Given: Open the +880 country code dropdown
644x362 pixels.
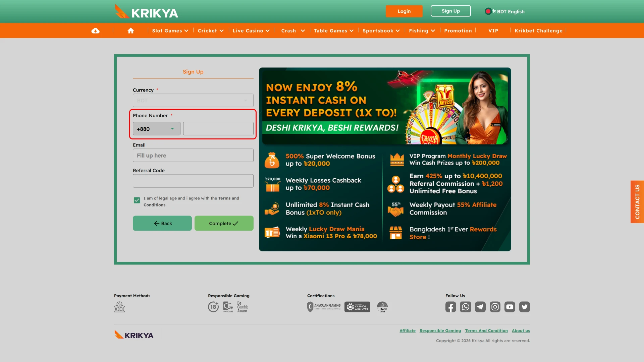Looking at the screenshot, I should [156, 128].
